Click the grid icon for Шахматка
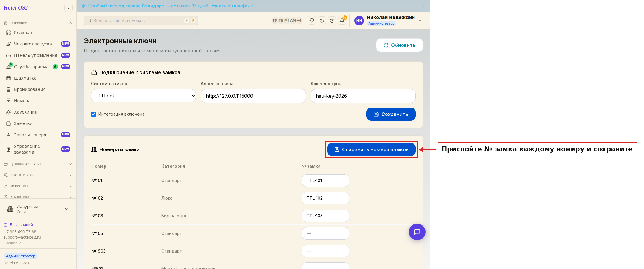Viewport: 644px width, 269px height. click(9, 78)
